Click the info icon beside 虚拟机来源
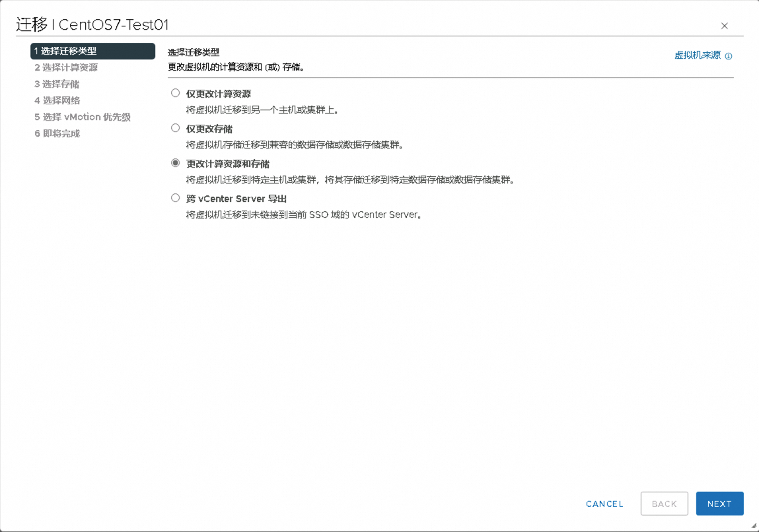This screenshot has height=532, width=759. (x=729, y=56)
